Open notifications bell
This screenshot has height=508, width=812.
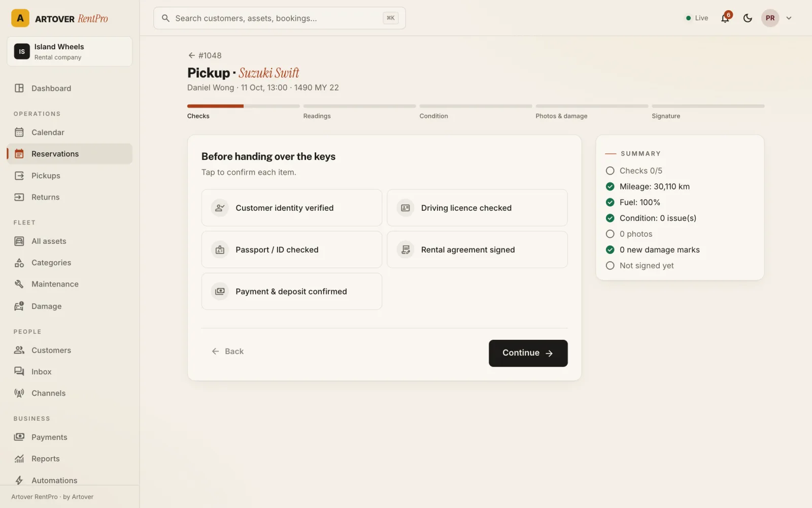[725, 18]
